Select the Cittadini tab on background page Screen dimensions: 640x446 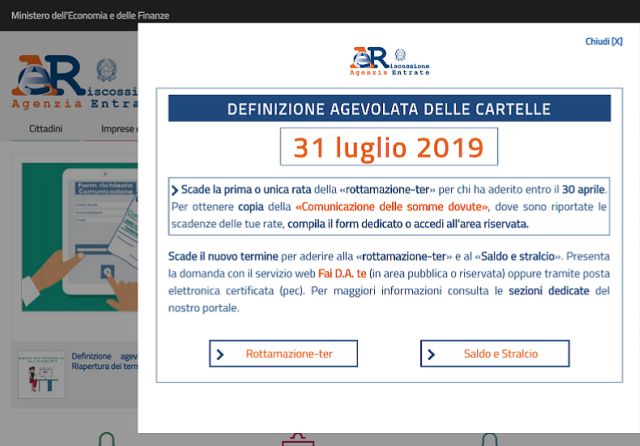click(46, 129)
